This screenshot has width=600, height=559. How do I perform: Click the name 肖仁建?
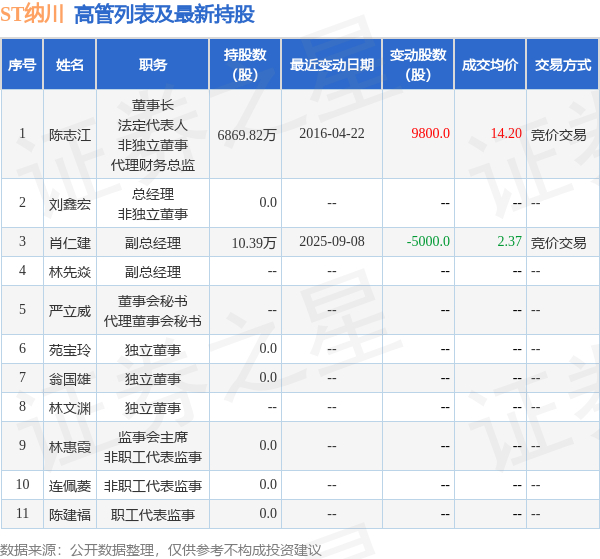[x=70, y=243]
